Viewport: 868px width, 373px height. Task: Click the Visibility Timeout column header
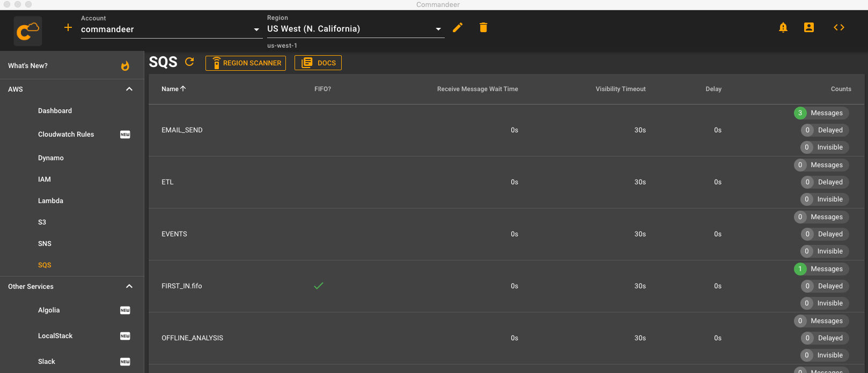click(x=621, y=89)
